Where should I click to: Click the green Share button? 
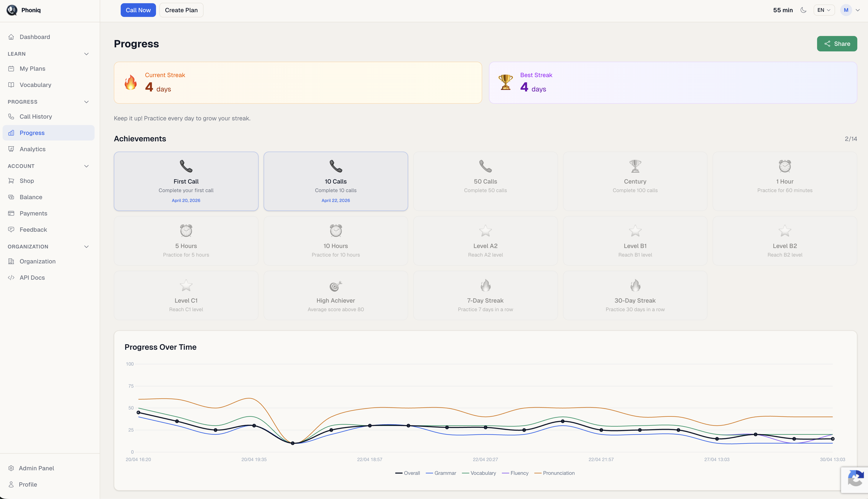[837, 43]
